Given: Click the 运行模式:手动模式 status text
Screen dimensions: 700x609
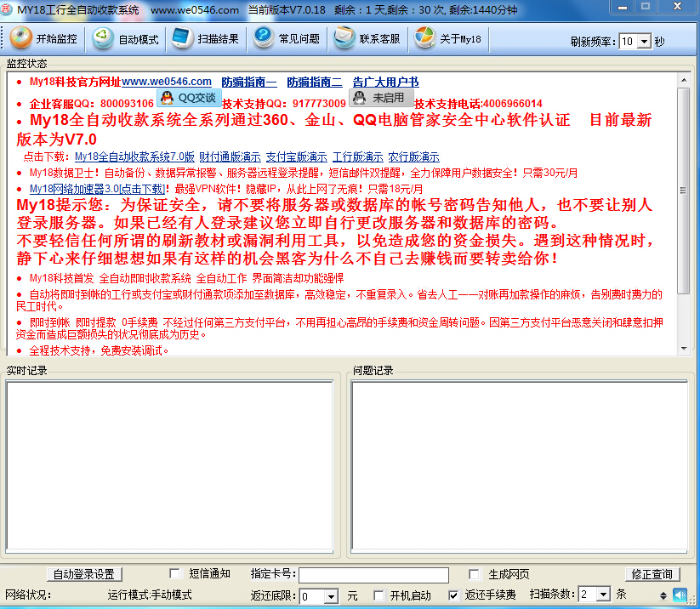Looking at the screenshot, I should coord(150,595).
